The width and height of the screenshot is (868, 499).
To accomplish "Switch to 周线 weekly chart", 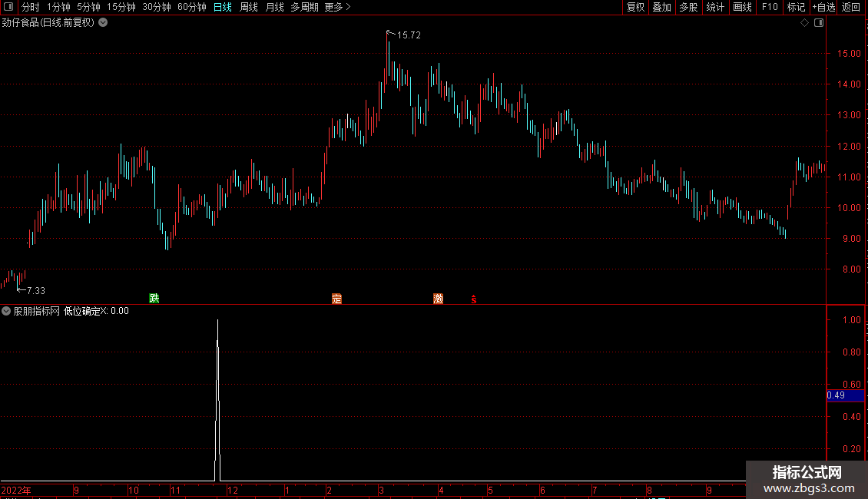I will pos(249,7).
